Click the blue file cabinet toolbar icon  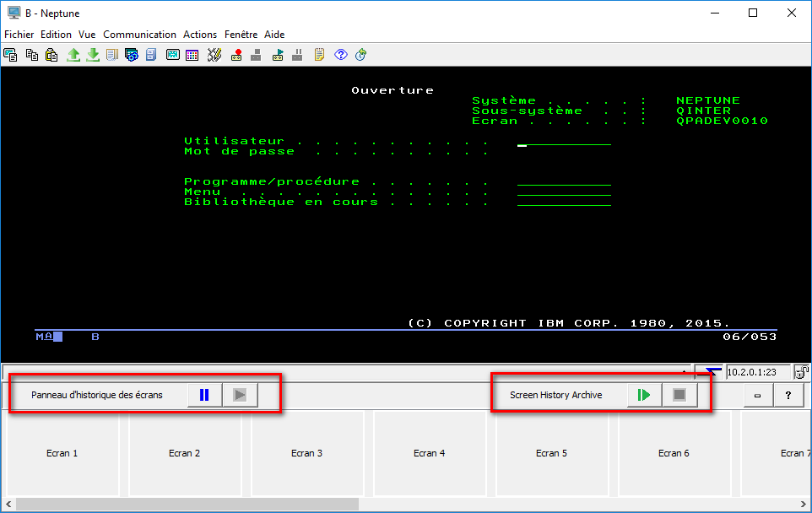151,55
